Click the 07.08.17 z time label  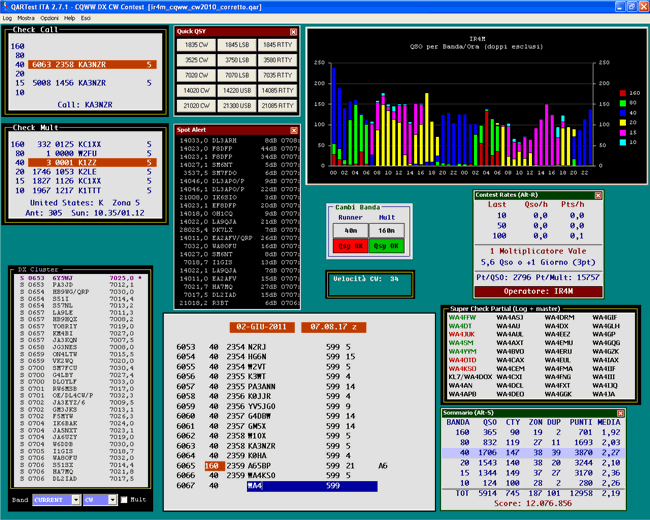(334, 327)
